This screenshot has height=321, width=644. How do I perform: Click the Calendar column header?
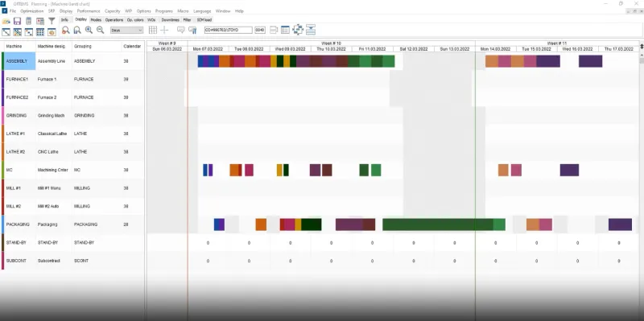(x=132, y=47)
